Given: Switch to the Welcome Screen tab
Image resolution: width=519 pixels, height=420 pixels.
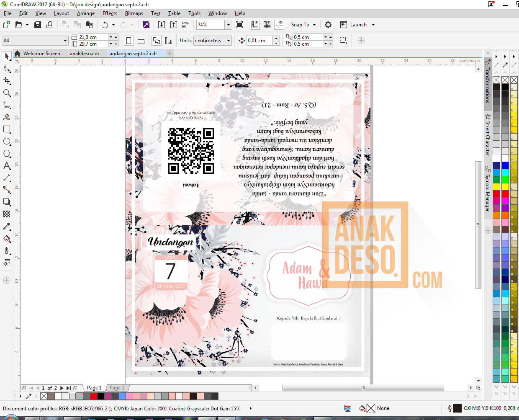Looking at the screenshot, I should pyautogui.click(x=41, y=54).
